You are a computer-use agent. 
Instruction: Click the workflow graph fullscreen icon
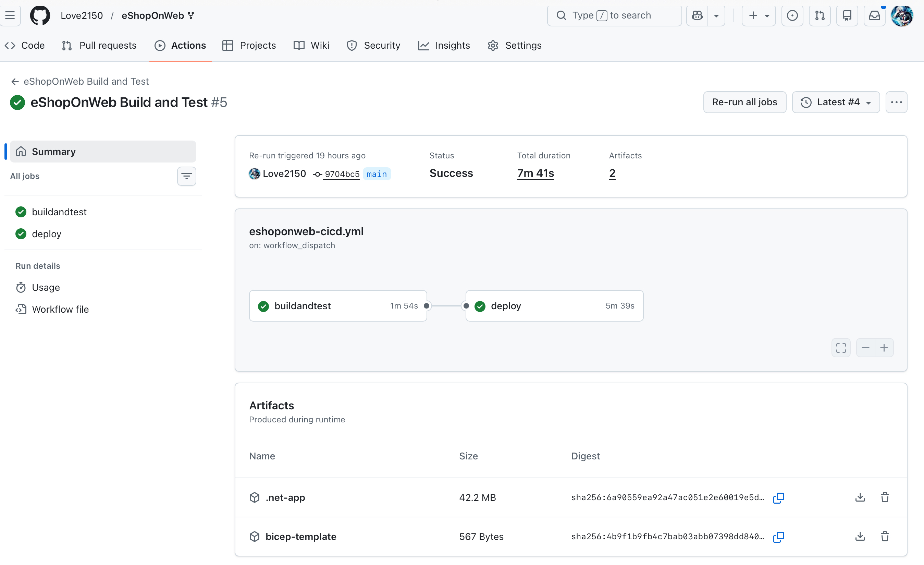point(841,348)
